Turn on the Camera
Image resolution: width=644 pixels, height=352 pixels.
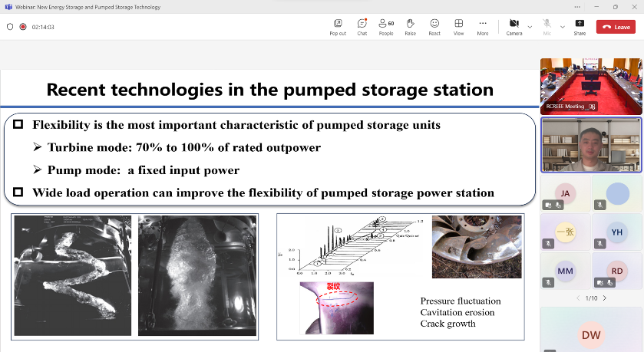(x=514, y=26)
